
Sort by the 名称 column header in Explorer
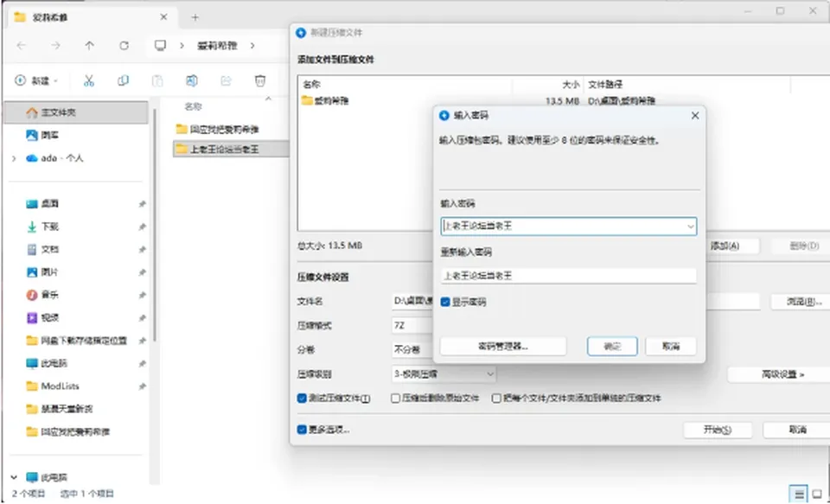pos(193,106)
